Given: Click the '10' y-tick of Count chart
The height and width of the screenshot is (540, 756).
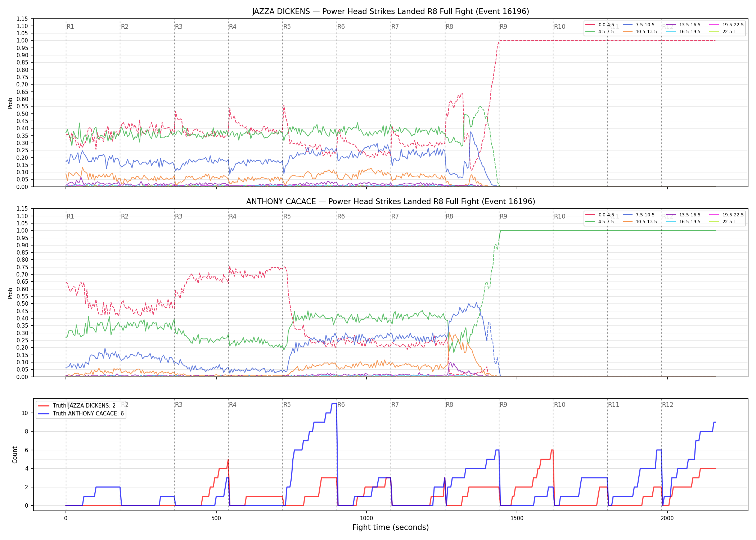Looking at the screenshot, I should coord(25,413).
